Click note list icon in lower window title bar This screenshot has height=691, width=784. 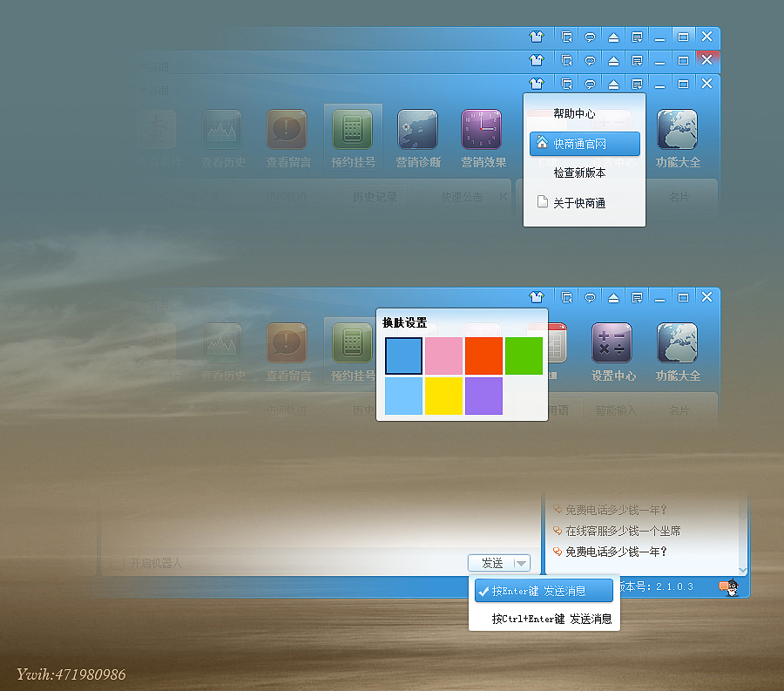(637, 297)
